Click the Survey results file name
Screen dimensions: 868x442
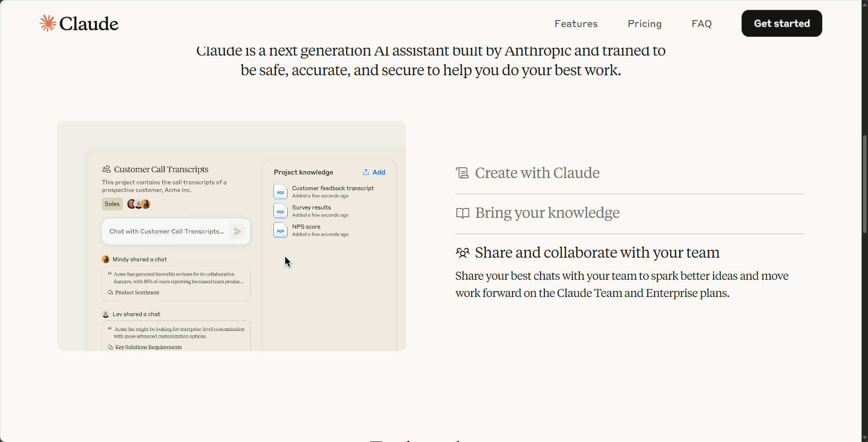(311, 207)
